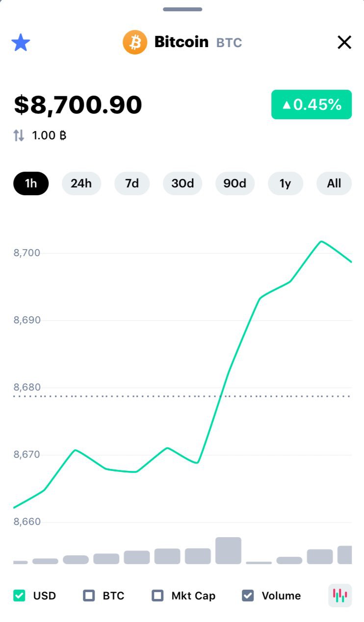Select the 24h time range
Image resolution: width=364 pixels, height=622 pixels.
click(81, 183)
